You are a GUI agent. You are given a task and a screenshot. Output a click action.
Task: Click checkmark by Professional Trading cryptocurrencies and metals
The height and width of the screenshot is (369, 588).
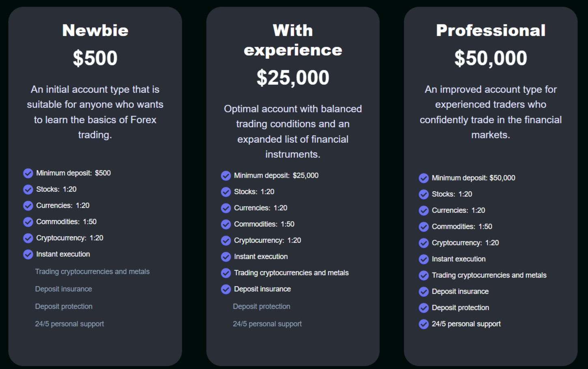click(x=424, y=276)
